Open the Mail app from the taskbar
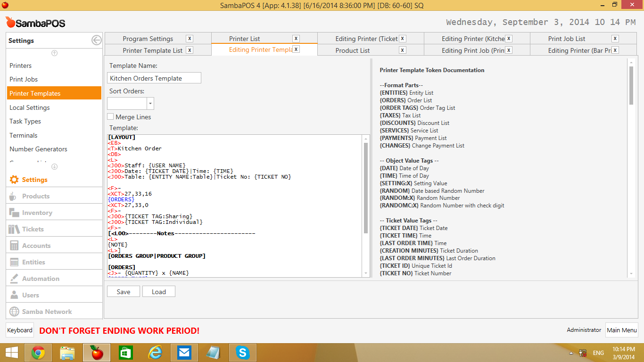Screen dimensions: 644x362 click(x=184, y=352)
